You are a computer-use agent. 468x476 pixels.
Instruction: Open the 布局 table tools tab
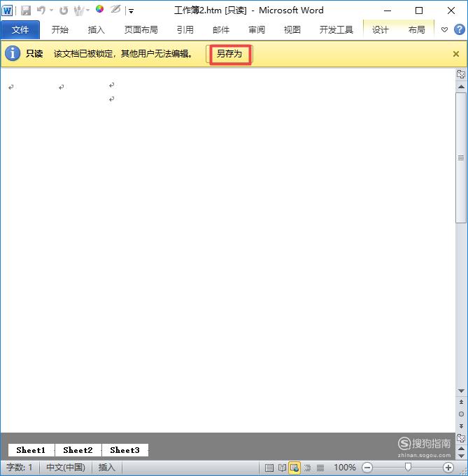pos(416,29)
